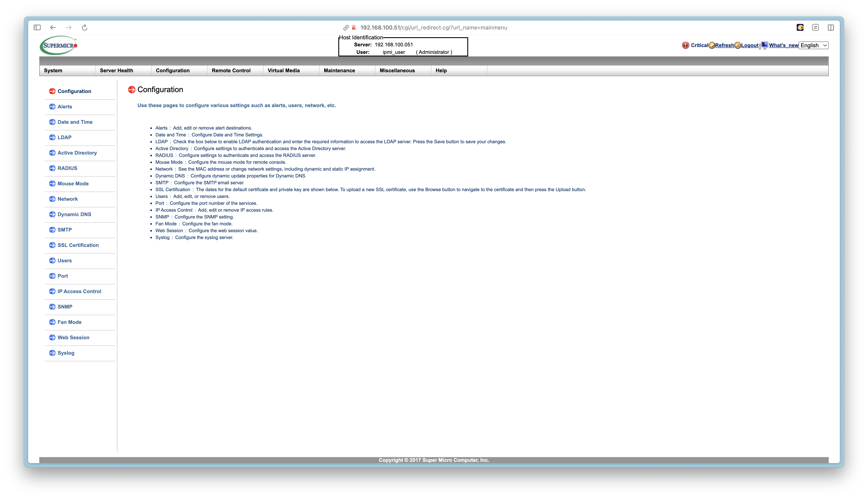Click the Network label in the sidebar
The width and height of the screenshot is (868, 499).
[68, 199]
